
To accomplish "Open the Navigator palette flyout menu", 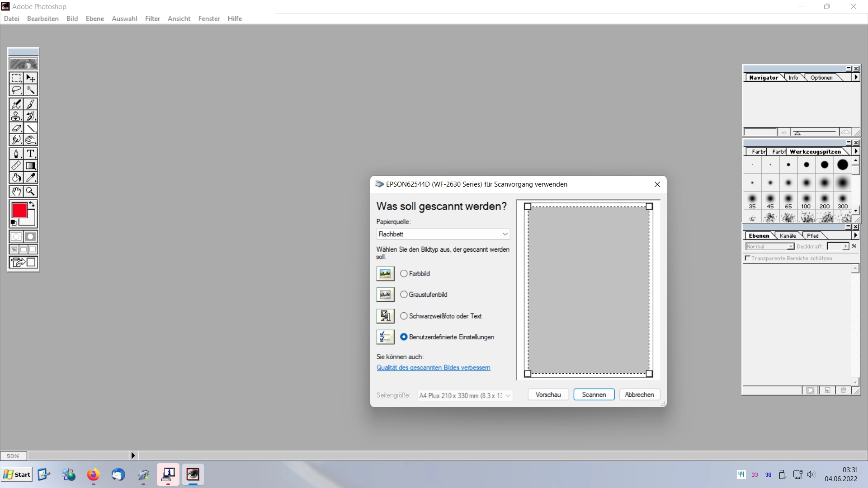I will pyautogui.click(x=856, y=78).
